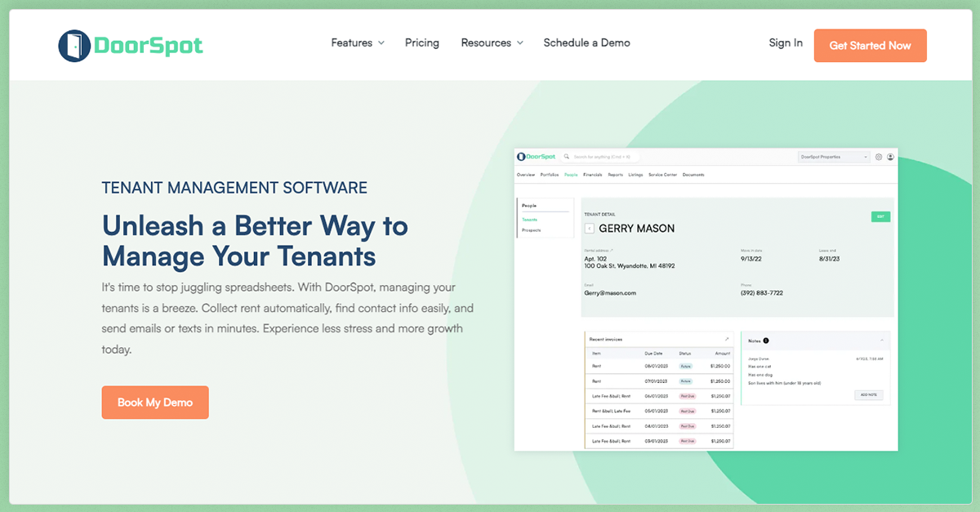Image resolution: width=980 pixels, height=512 pixels.
Task: Click the Notes count badge
Action: tap(766, 341)
